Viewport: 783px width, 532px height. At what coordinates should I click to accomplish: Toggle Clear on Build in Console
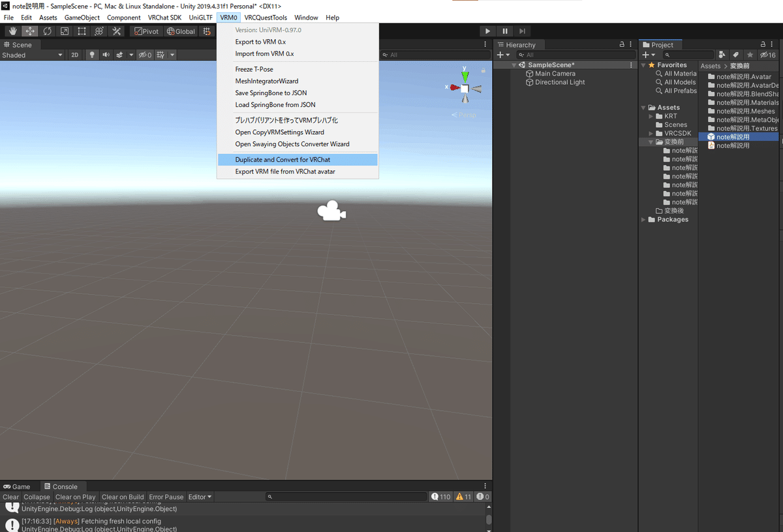123,497
